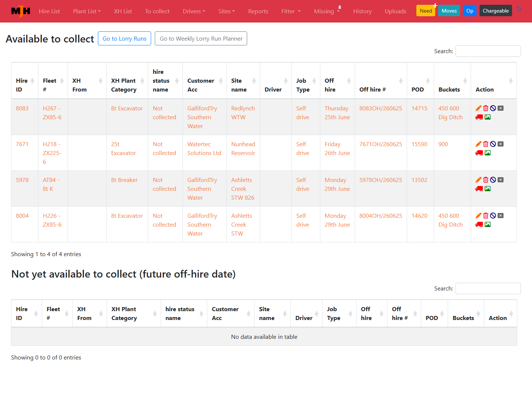Delete hire 8083 using the trash icon
532x406 pixels.
[x=486, y=108]
